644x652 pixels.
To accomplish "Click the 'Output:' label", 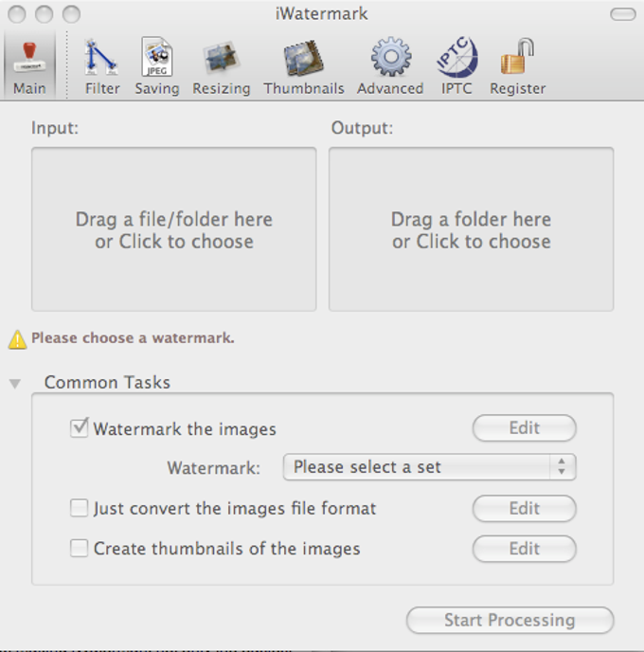I will [x=362, y=128].
